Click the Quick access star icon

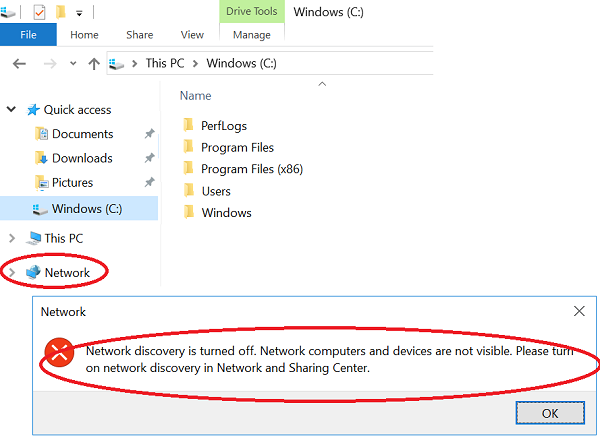point(33,110)
